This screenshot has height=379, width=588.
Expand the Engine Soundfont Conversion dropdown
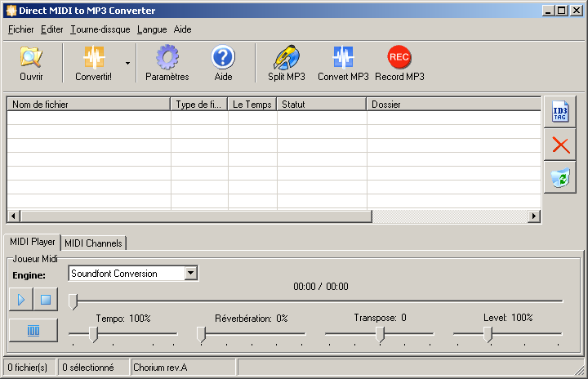[x=191, y=273]
